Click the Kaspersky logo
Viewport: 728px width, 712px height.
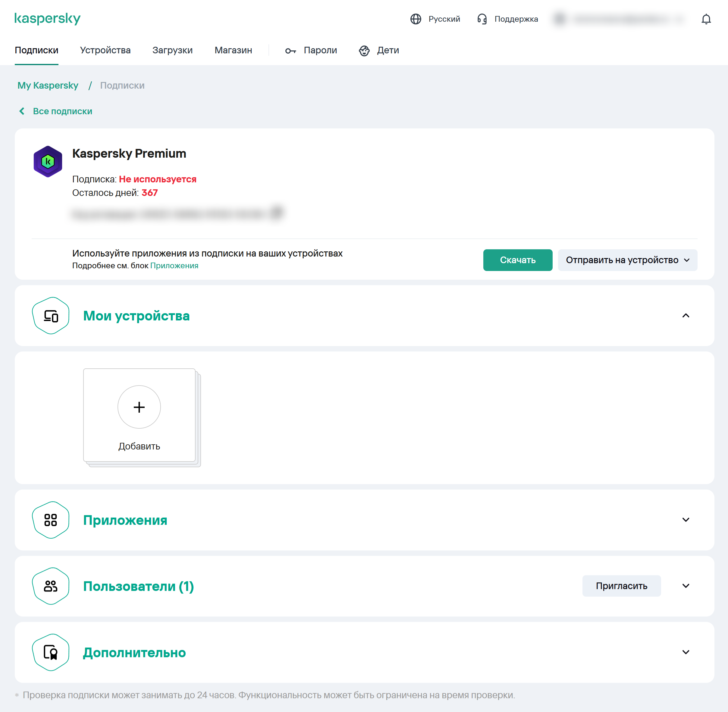48,18
